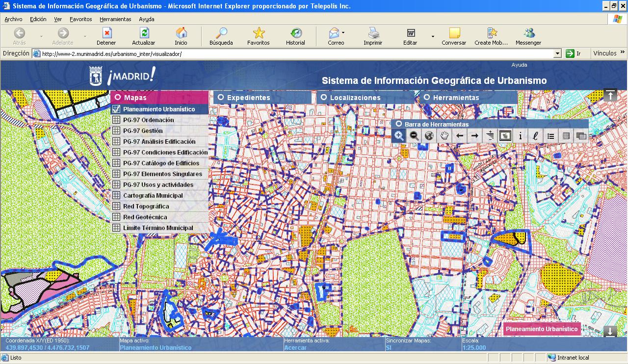Open the Favoritos menu

click(x=80, y=19)
